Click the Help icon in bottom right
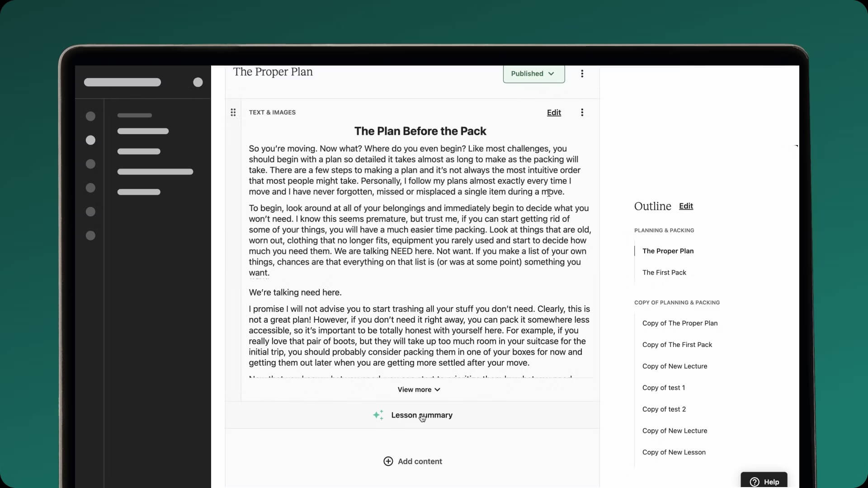Image resolution: width=868 pixels, height=488 pixels. 764,481
